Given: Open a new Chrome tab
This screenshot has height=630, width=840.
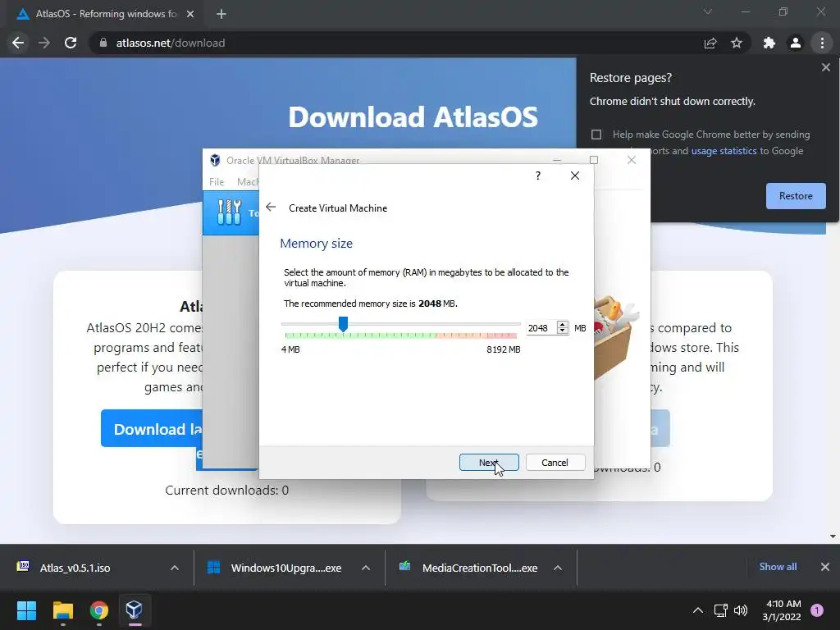Looking at the screenshot, I should [x=221, y=14].
